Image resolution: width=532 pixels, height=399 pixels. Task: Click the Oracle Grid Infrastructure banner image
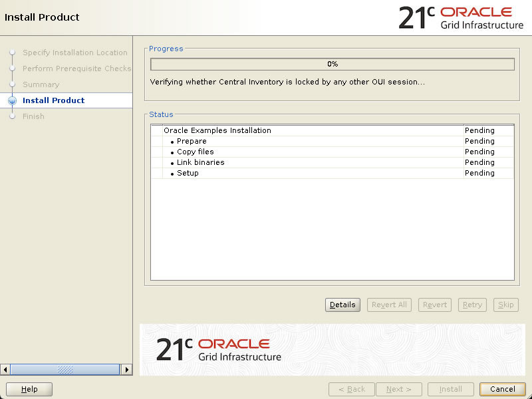[x=332, y=350]
